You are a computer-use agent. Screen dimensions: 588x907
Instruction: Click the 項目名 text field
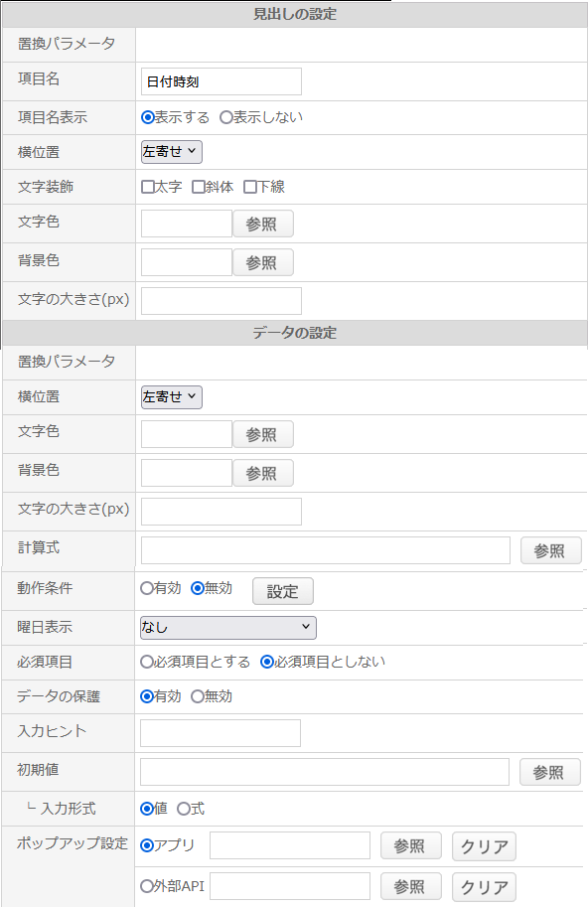coord(221,81)
